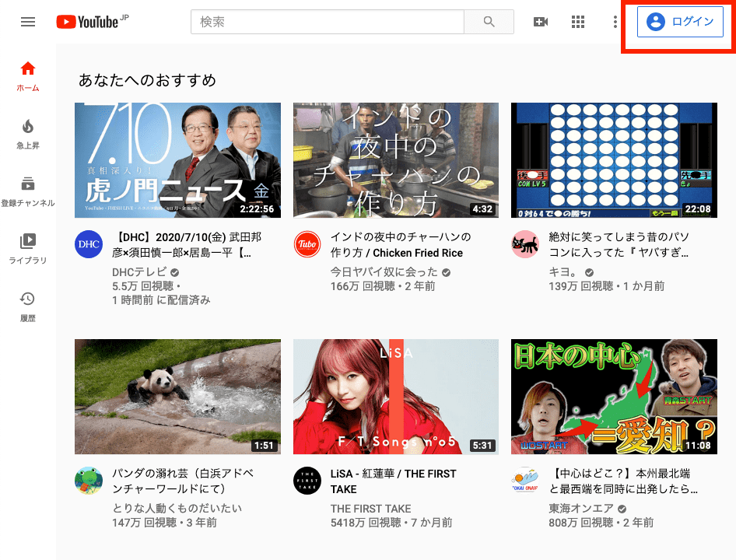The image size is (736, 560).
Task: Select the ホーム icon in the sidebar
Action: click(27, 68)
